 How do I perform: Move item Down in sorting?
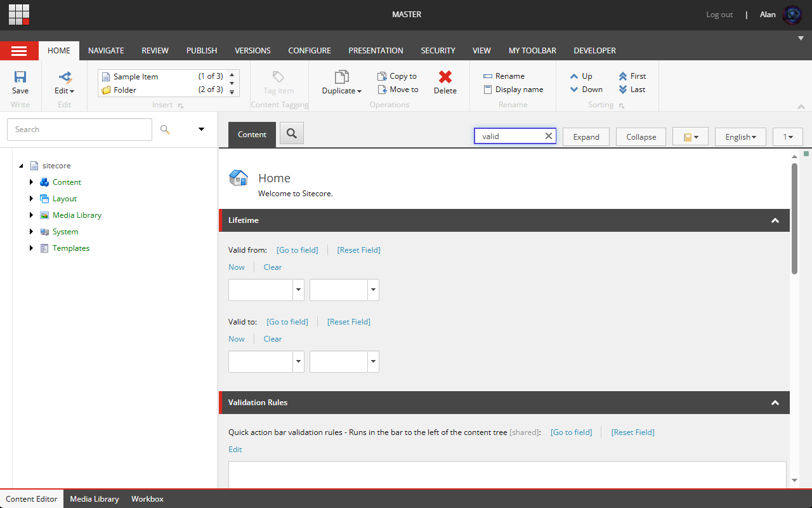click(x=586, y=90)
